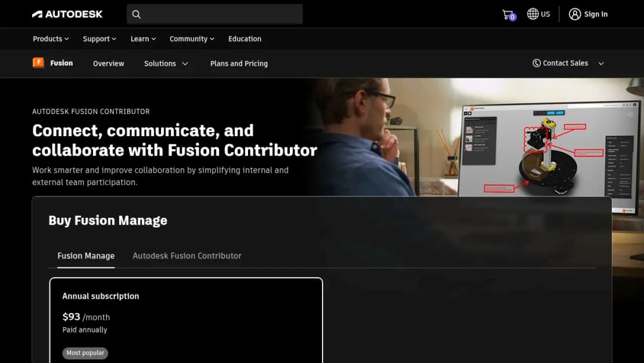Click the user profile icon
This screenshot has height=363, width=644.
[x=575, y=14]
